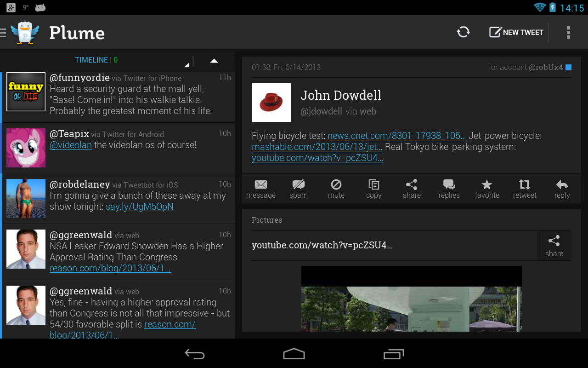Tap the blue account color square

coord(568,68)
